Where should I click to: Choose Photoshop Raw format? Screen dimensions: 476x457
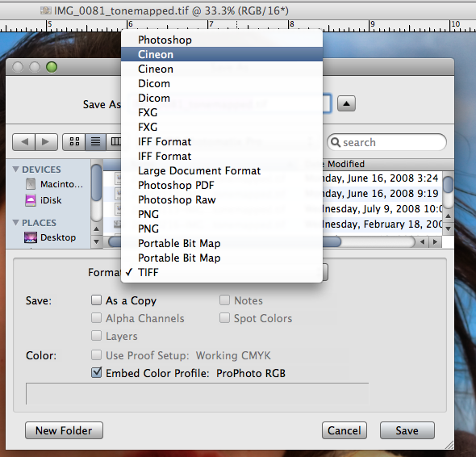(x=222, y=200)
